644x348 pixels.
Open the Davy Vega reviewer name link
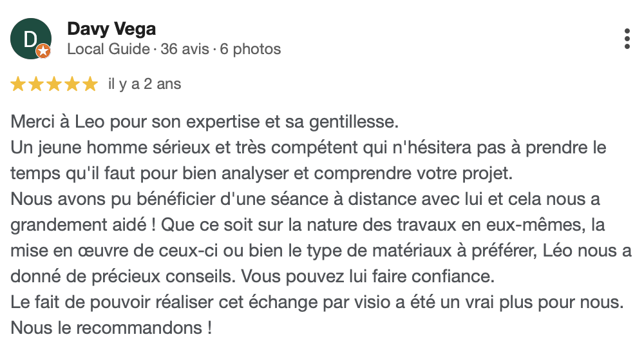[x=111, y=29]
